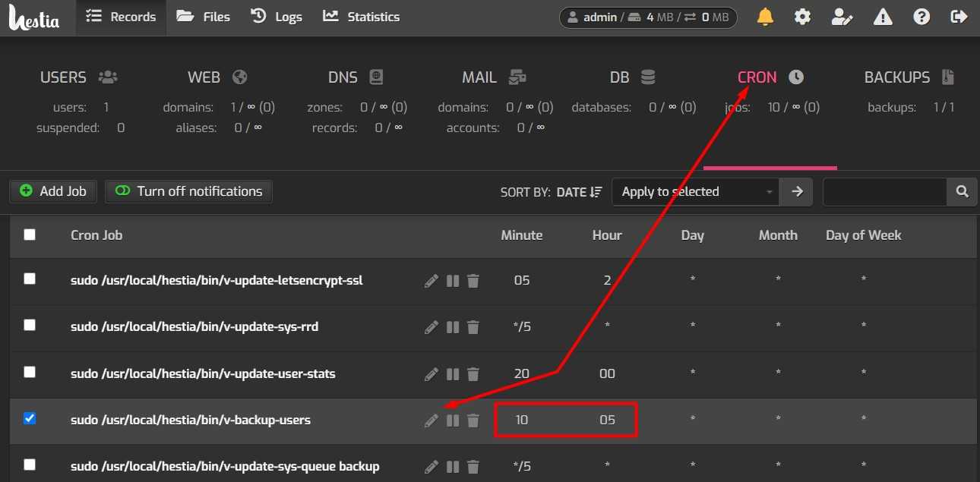Suspend the v-update-letsencrypt-ssl job

coord(453,282)
